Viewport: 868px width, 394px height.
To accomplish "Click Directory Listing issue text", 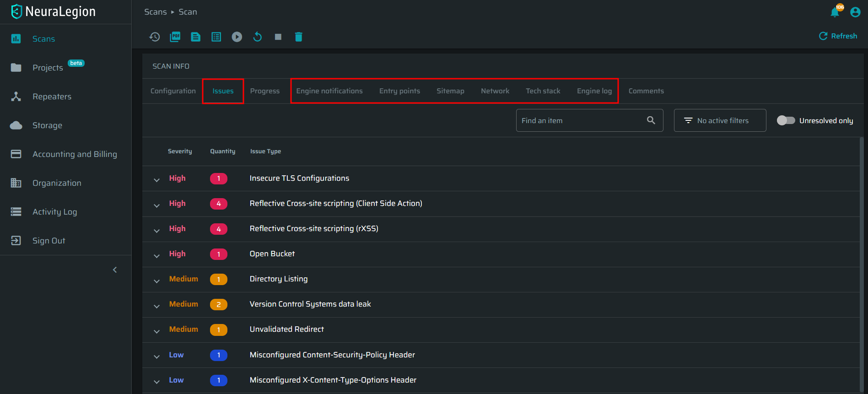I will (279, 279).
